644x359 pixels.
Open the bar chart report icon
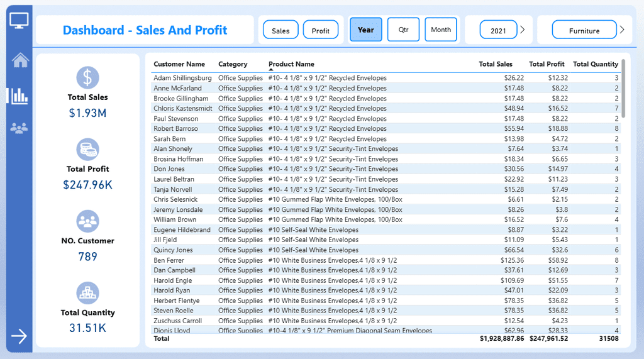[19, 95]
